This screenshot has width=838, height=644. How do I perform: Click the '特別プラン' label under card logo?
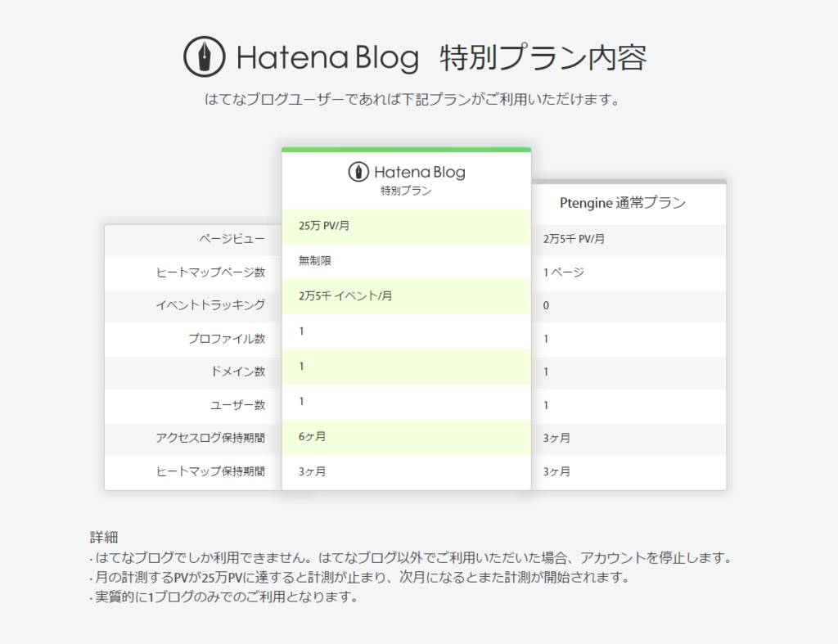click(406, 191)
